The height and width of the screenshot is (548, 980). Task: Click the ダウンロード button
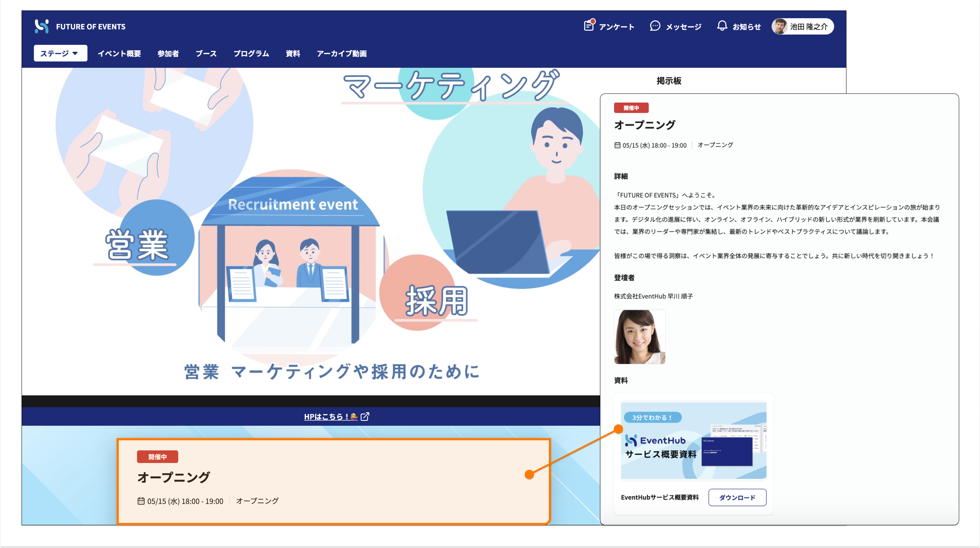click(x=737, y=497)
